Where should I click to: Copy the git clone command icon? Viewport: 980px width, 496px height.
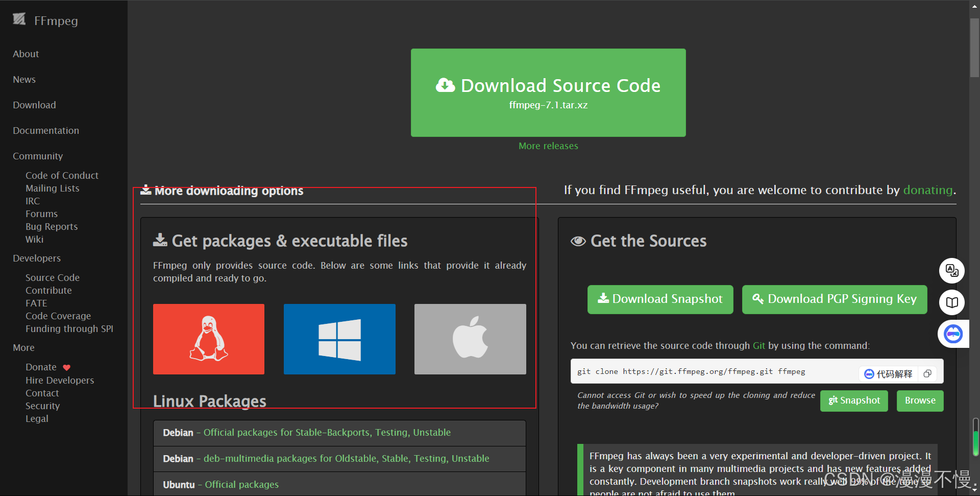927,374
